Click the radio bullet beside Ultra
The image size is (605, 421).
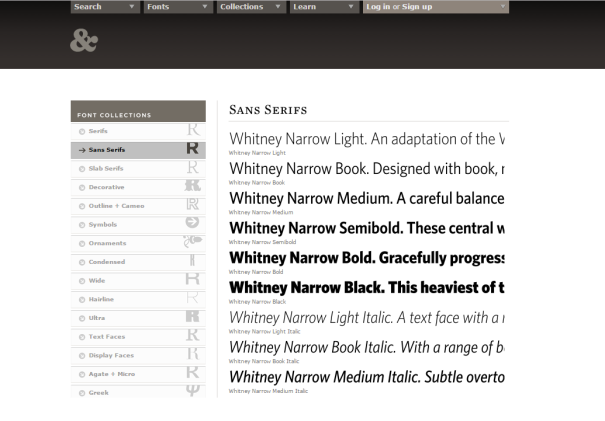click(x=82, y=319)
